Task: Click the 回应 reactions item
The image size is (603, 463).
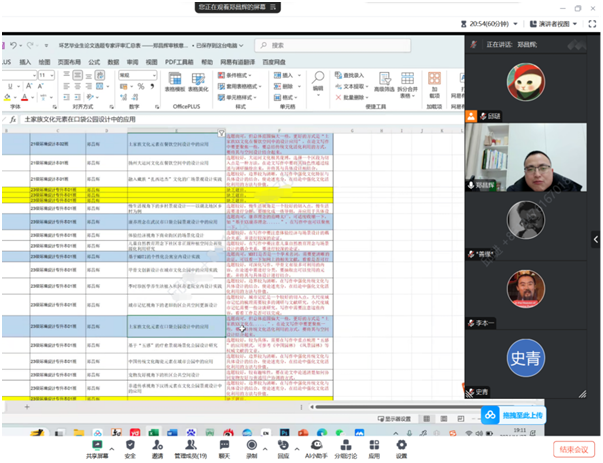Action: click(x=283, y=449)
